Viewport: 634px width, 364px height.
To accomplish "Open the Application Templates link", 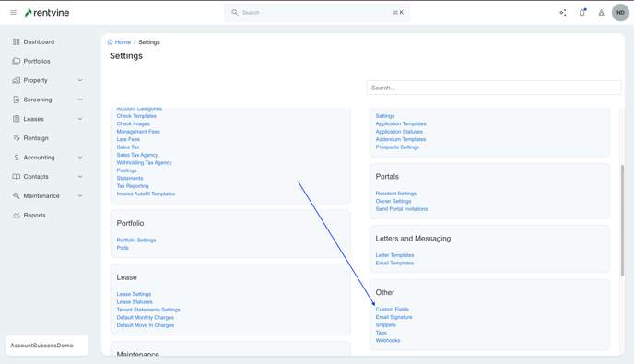I will click(401, 123).
